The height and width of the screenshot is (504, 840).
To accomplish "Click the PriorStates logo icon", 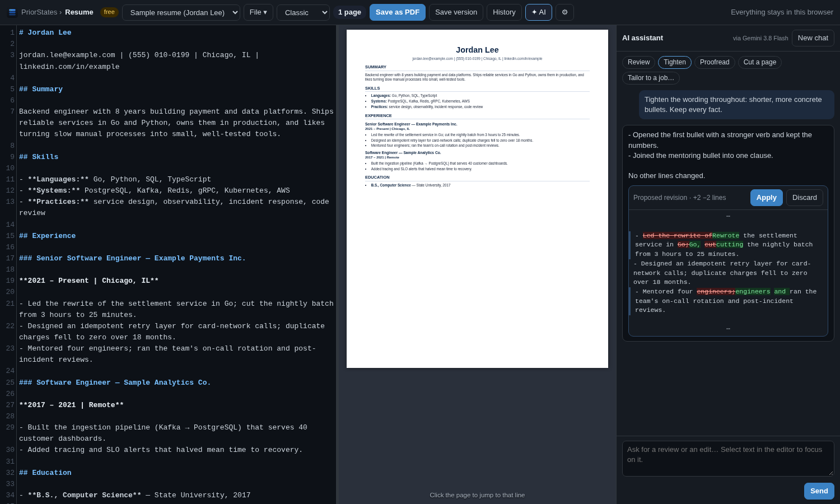I will (12, 12).
